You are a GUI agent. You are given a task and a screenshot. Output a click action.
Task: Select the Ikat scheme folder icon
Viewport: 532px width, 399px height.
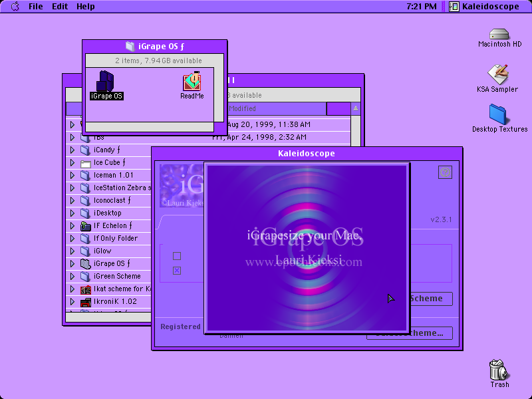pos(86,289)
